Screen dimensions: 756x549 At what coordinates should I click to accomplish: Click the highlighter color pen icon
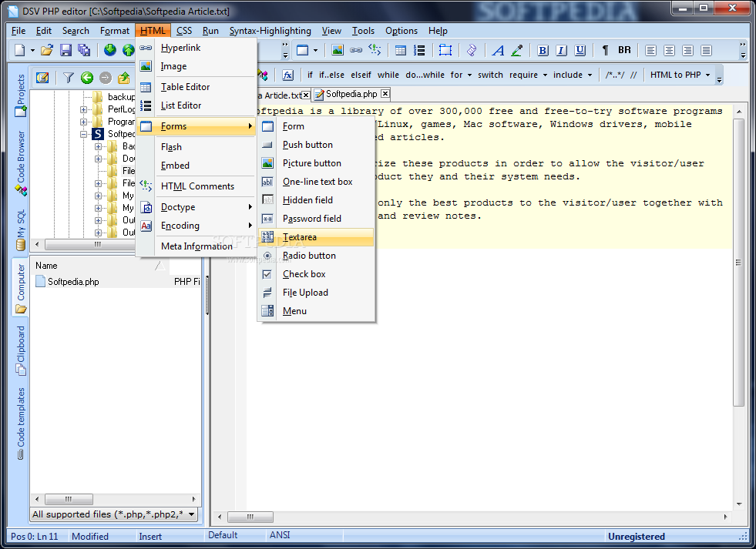point(517,50)
